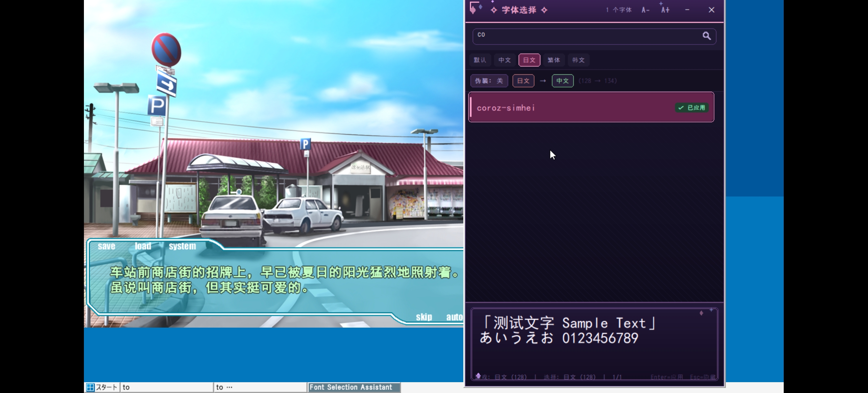Viewport: 868px width, 393px height.
Task: Open the スタート start menu on the taskbar
Action: [x=102, y=387]
